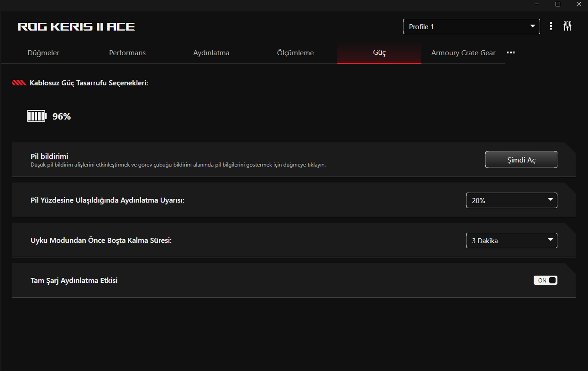Click the Düşük pil bildirim description text

(178, 165)
